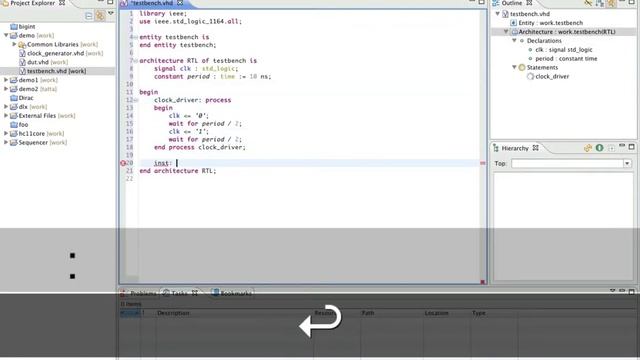Open Project Explorer view menu arrow
This screenshot has height=360, width=640.
111,13
